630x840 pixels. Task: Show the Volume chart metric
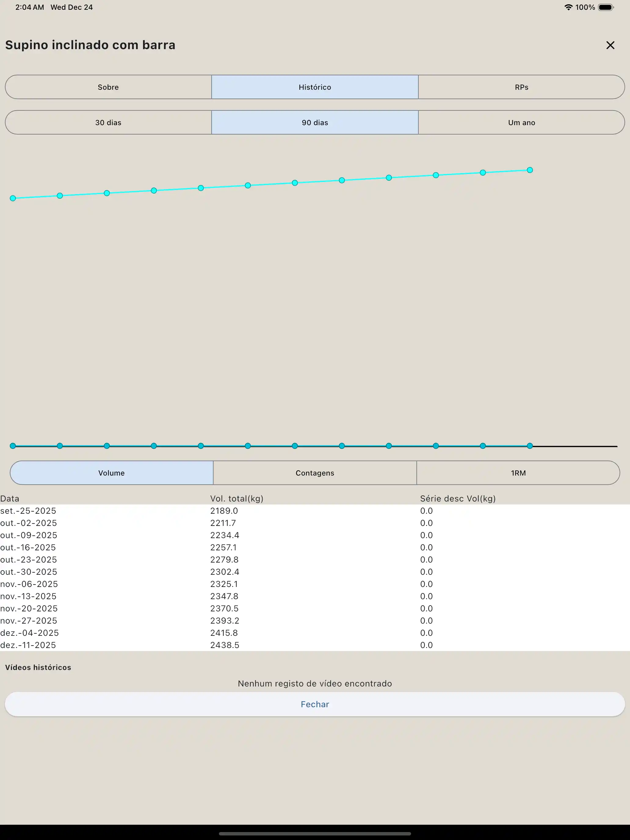coord(111,473)
